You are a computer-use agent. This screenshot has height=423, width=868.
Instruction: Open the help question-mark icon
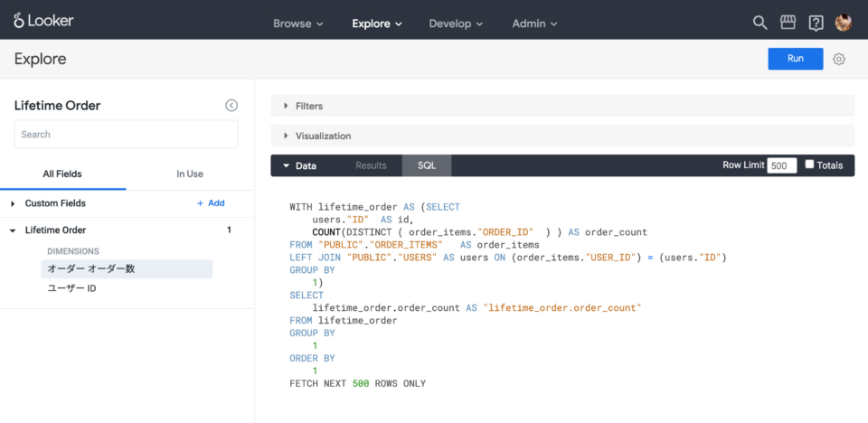816,23
